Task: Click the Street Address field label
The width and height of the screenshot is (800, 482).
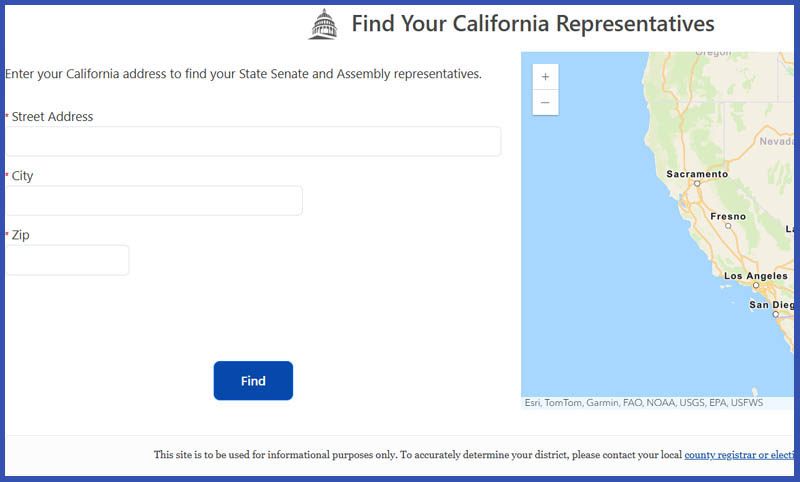Action: 52,116
